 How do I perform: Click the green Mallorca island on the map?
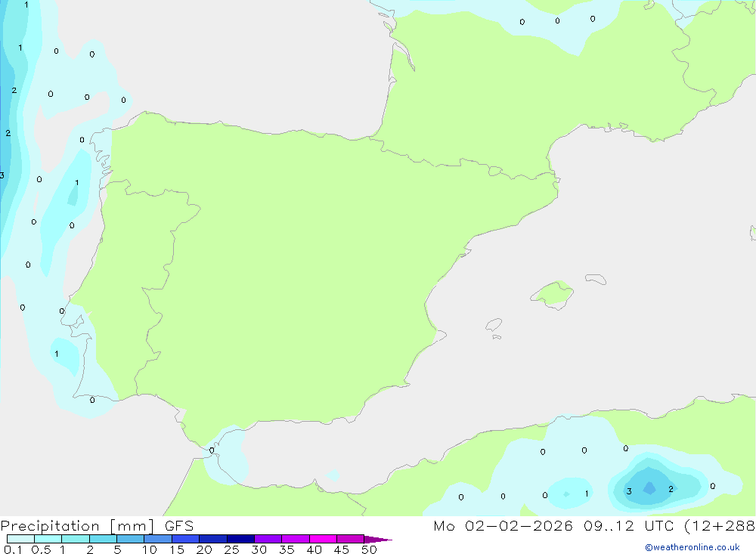click(x=553, y=294)
